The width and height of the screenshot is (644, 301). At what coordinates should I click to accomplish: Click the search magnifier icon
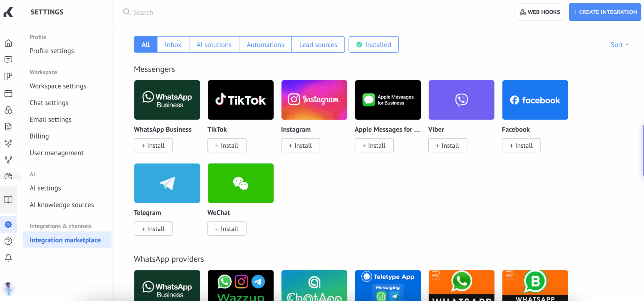click(126, 12)
